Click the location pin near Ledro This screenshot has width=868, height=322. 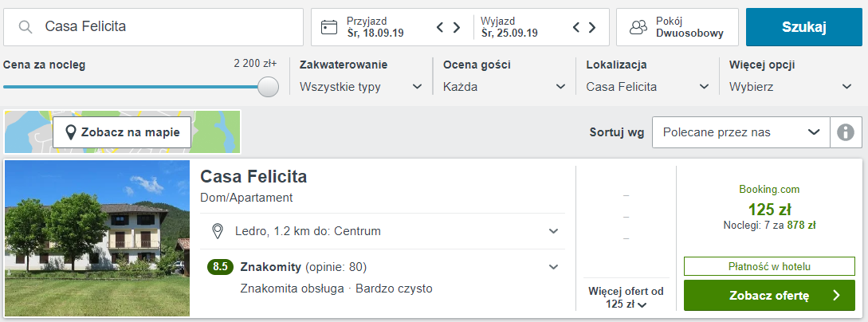click(x=217, y=231)
